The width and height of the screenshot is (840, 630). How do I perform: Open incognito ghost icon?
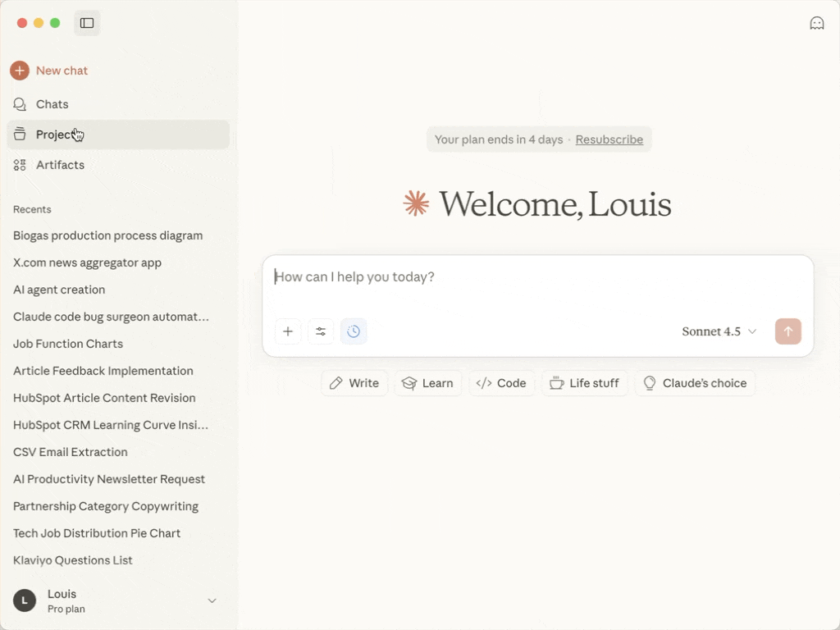coord(816,23)
